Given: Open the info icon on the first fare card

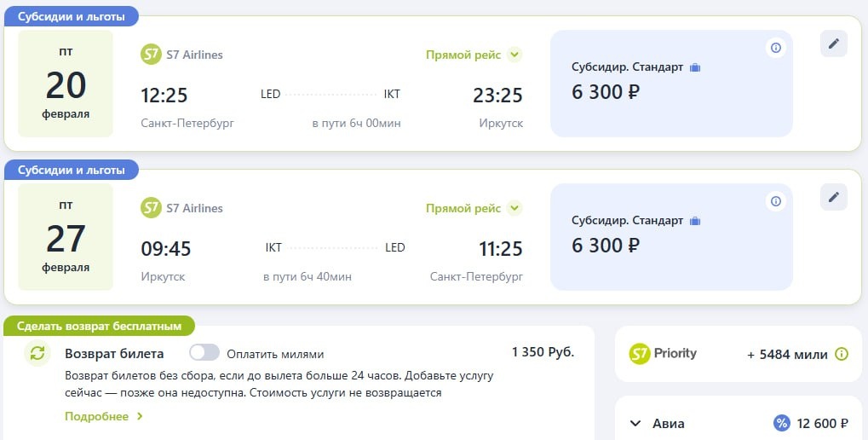Looking at the screenshot, I should tap(775, 48).
